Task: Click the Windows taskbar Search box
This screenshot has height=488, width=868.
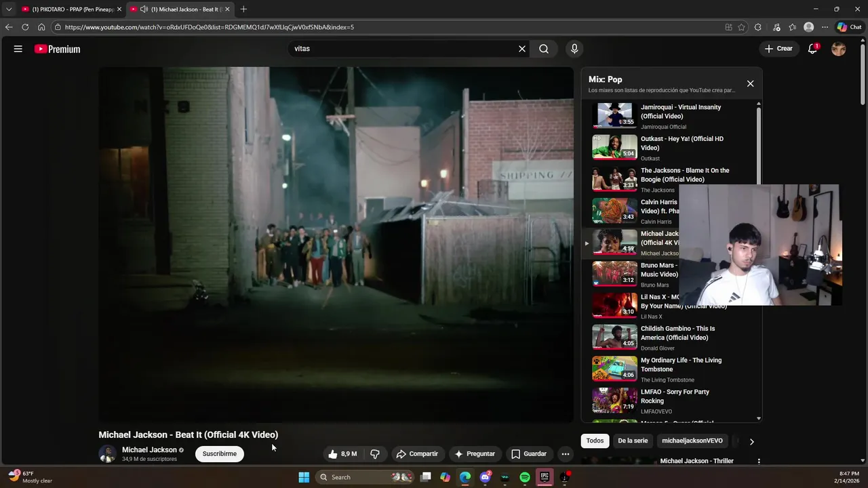Action: click(366, 477)
